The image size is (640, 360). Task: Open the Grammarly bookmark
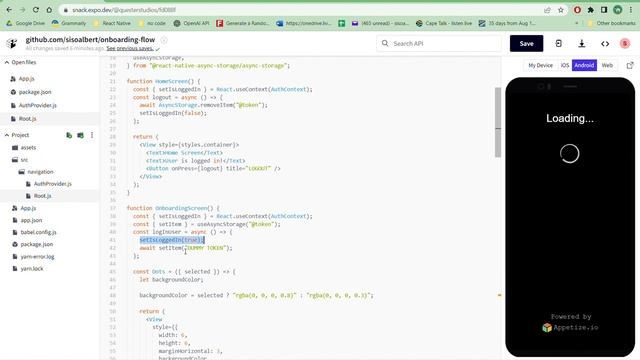click(x=69, y=23)
